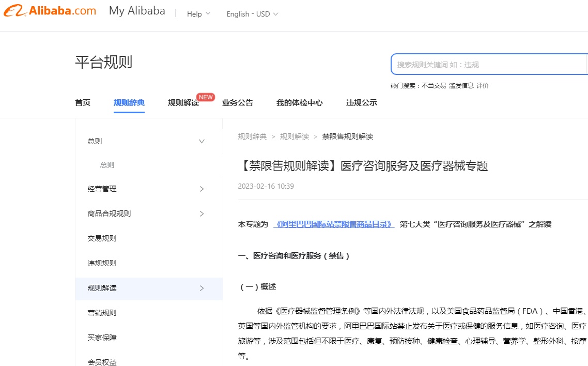
Task: Open the Help dropdown menu
Action: 198,14
